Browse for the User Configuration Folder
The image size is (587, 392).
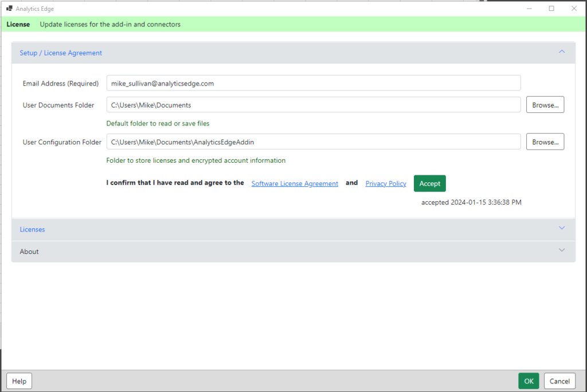point(545,142)
